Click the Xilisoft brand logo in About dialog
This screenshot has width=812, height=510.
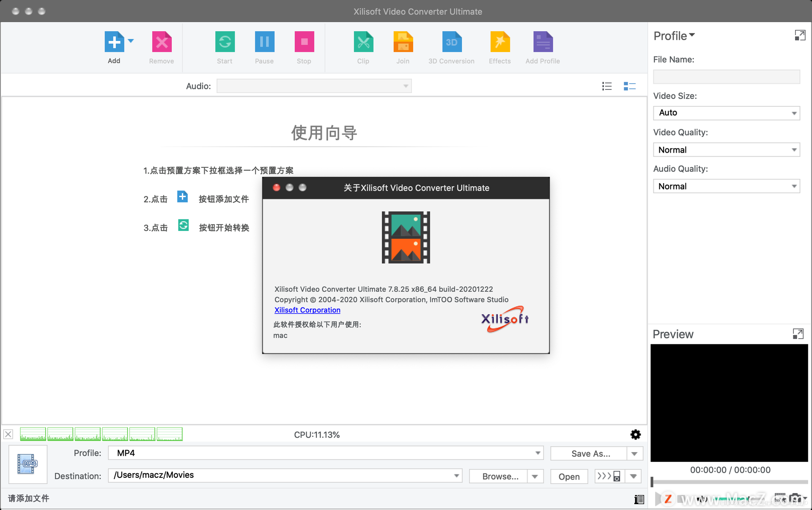pos(505,319)
